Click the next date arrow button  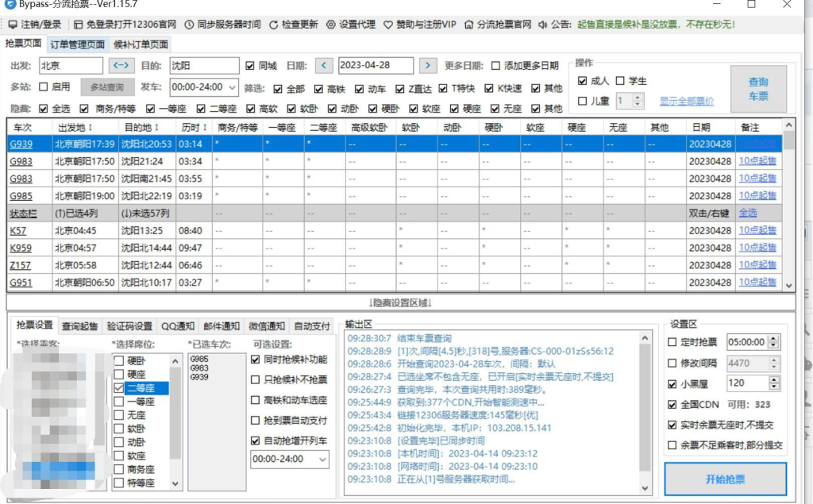click(x=429, y=65)
